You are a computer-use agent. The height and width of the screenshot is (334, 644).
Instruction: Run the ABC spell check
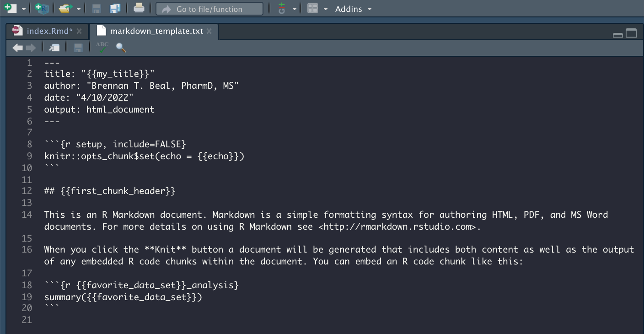click(102, 47)
